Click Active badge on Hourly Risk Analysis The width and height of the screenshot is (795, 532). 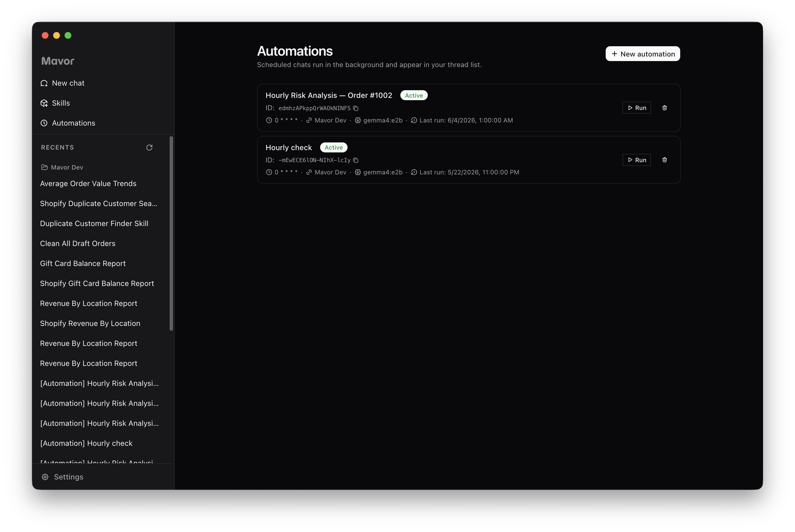(414, 95)
